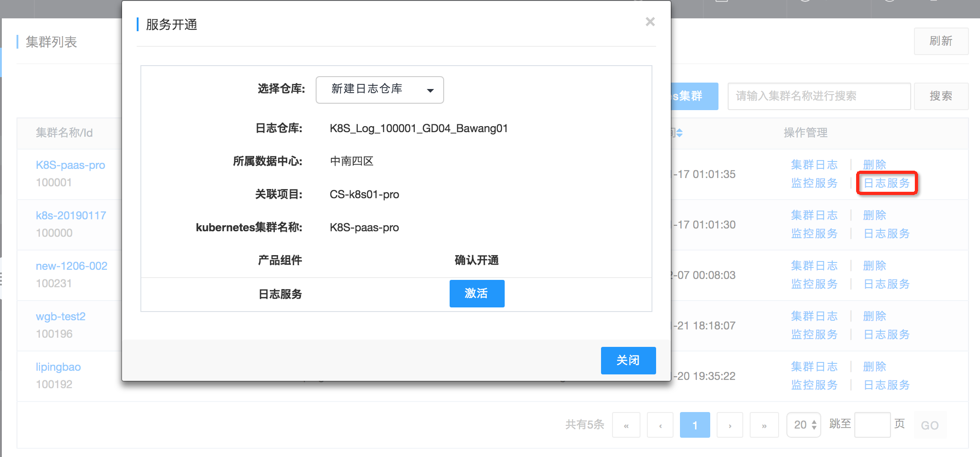Open 监控服务 for the new-1206-002 cluster
This screenshot has width=980, height=457.
(x=814, y=284)
